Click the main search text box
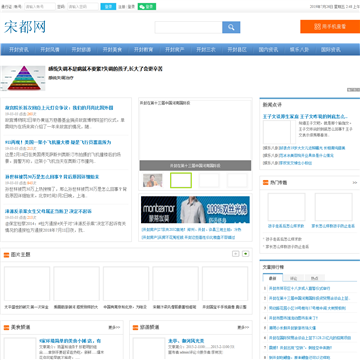The height and width of the screenshot is (360, 360). tap(188, 27)
